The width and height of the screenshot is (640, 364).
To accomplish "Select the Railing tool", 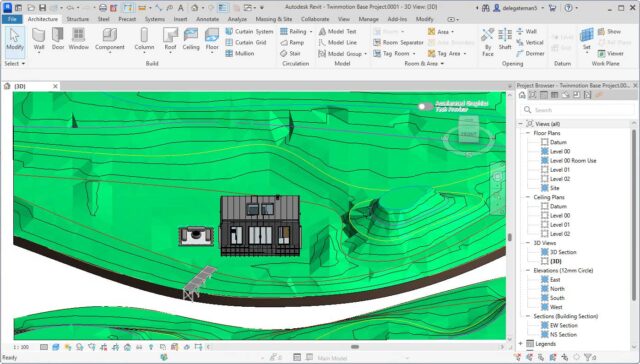I will click(293, 31).
